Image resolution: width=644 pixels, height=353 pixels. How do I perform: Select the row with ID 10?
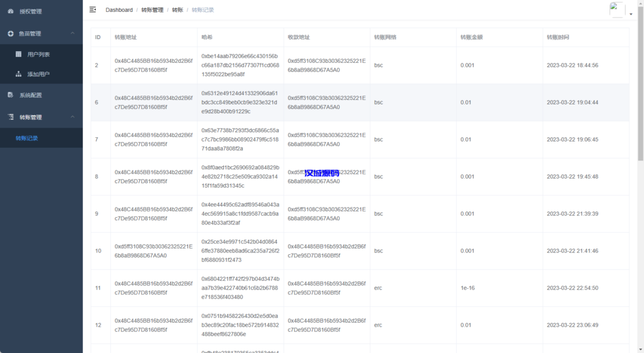point(98,251)
